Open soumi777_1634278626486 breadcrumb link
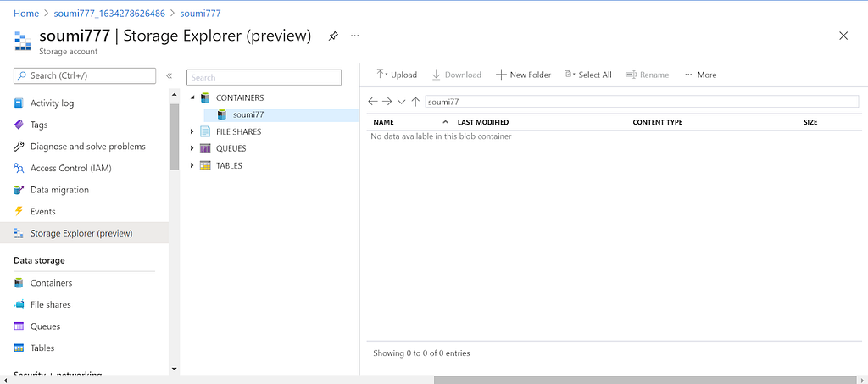The height and width of the screenshot is (384, 868). click(x=109, y=14)
